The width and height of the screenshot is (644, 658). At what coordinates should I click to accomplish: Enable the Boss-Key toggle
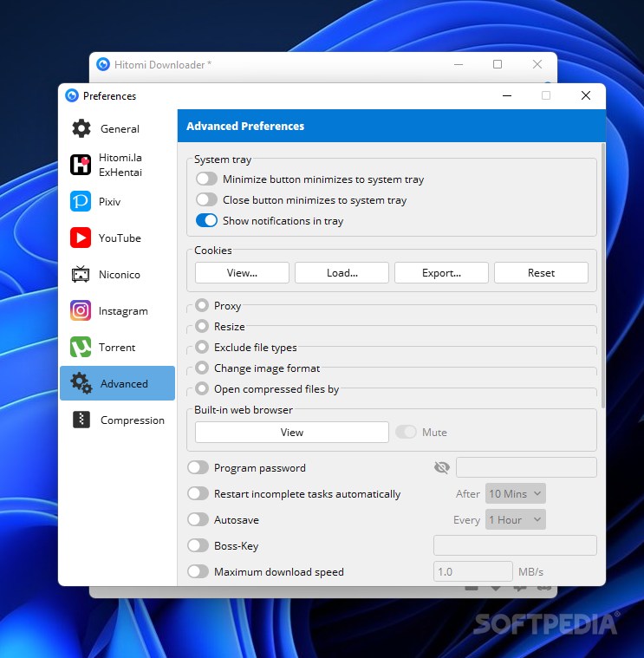tap(198, 545)
